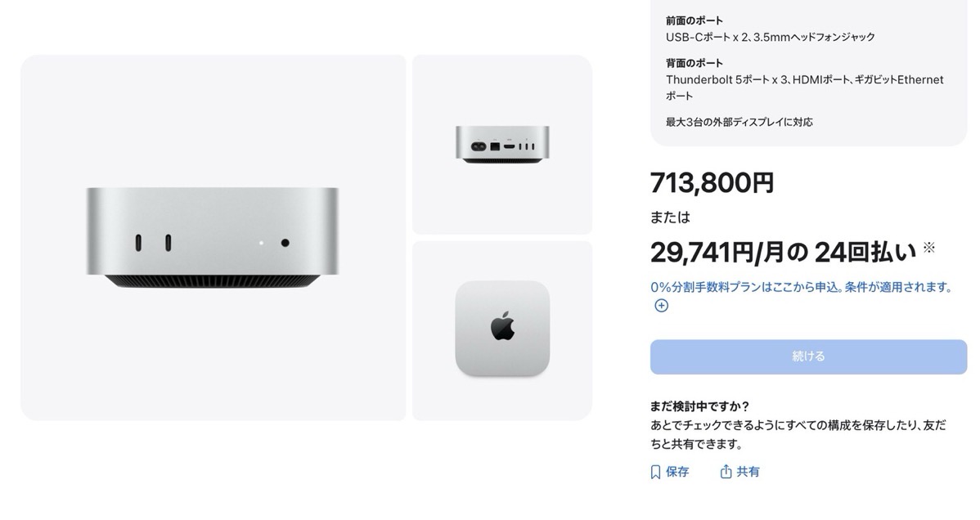Click the 保存 text link
980x520 pixels.
coord(677,472)
